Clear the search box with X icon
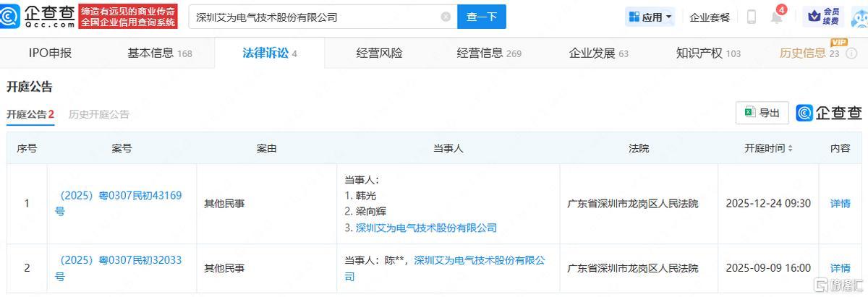868x297 pixels. click(446, 17)
